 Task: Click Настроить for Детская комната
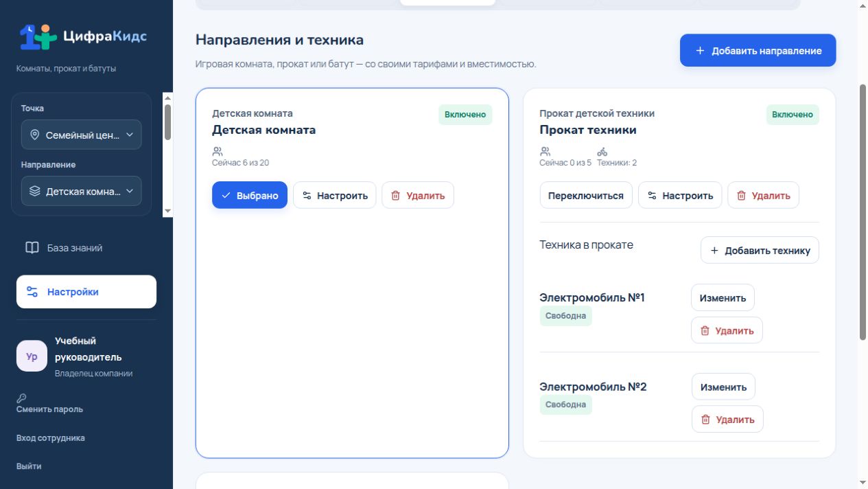(335, 196)
